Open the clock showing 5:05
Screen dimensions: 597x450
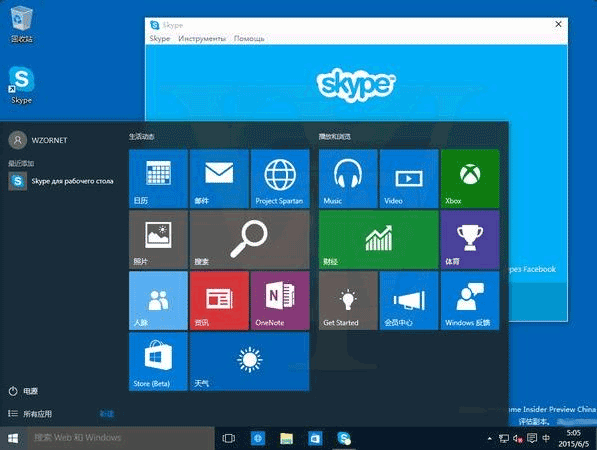coord(573,438)
